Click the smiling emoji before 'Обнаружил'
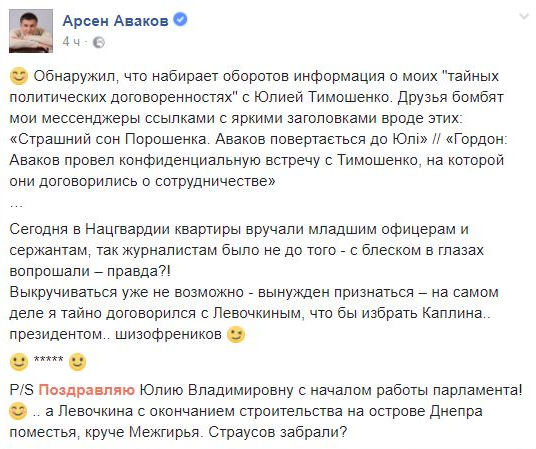Viewport: 536px width, 449px height. pyautogui.click(x=18, y=76)
